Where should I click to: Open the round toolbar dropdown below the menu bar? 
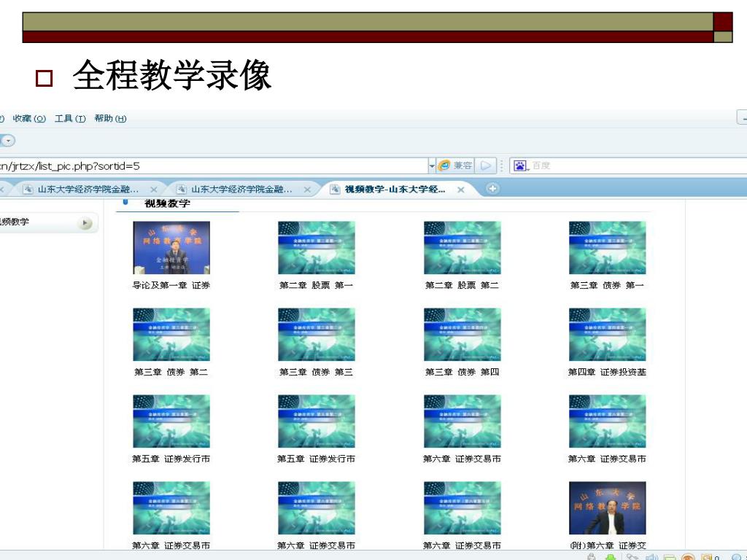click(7, 141)
